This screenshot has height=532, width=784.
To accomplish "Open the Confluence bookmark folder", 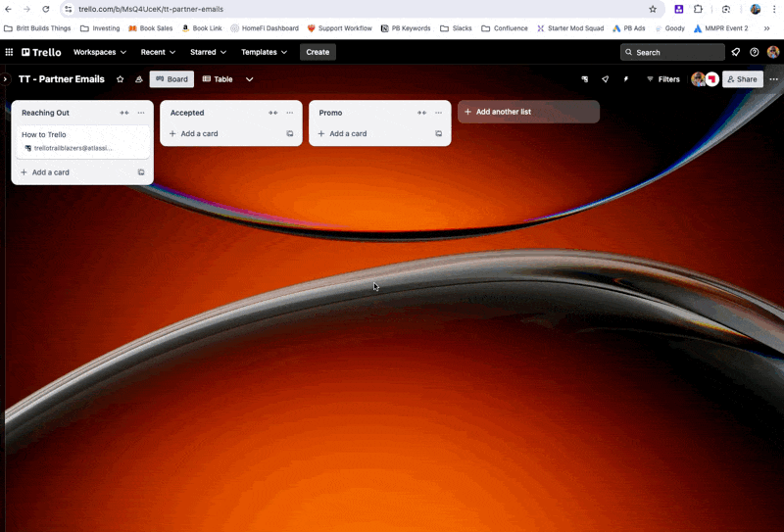I will point(505,28).
